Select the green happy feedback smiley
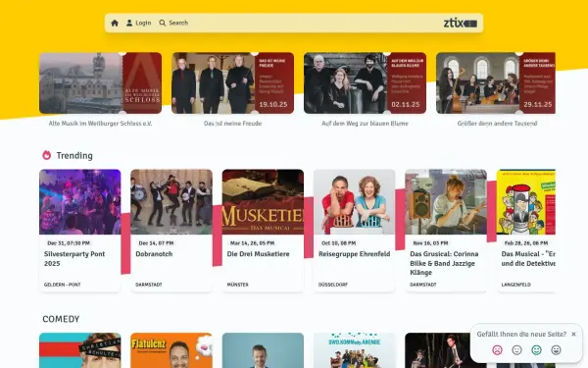Screen dimensions: 588x368 click(537, 350)
